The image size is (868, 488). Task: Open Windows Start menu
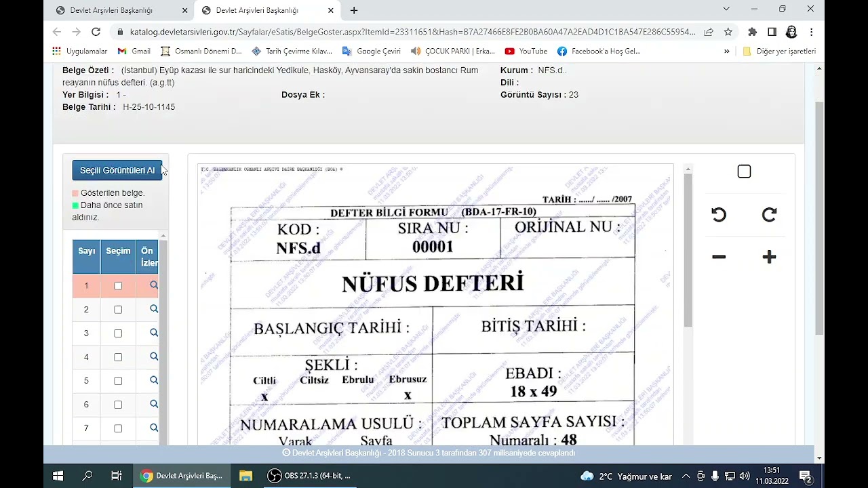(58, 476)
